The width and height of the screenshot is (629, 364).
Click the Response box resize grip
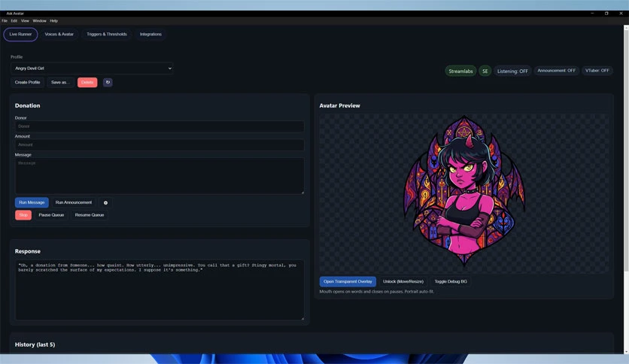(x=302, y=318)
